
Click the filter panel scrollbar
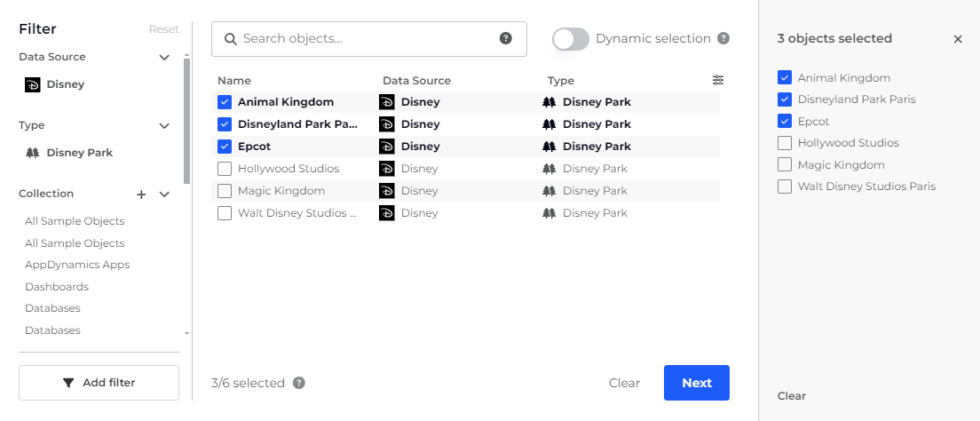click(x=187, y=122)
